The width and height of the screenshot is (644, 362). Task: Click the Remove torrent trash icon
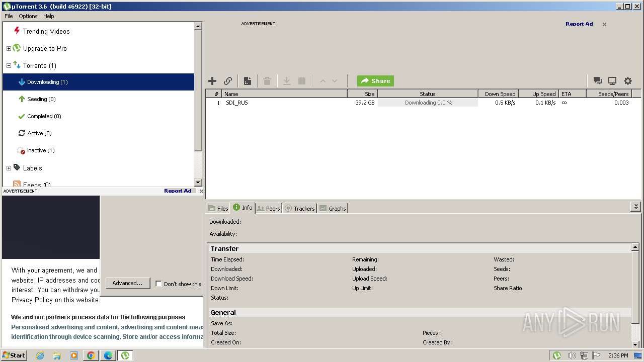pyautogui.click(x=267, y=81)
